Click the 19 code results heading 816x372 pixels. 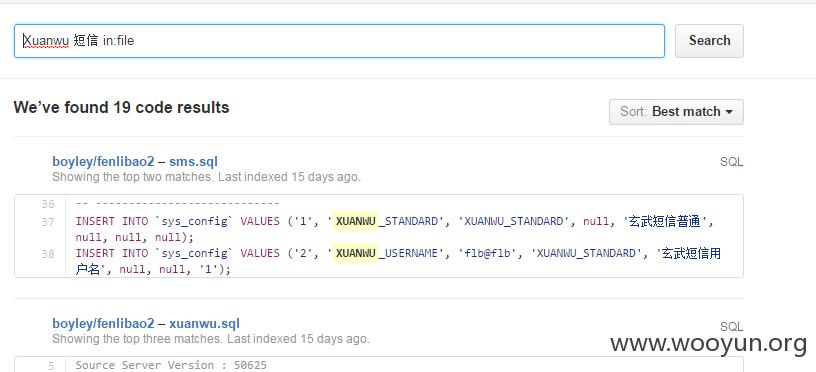[x=121, y=108]
